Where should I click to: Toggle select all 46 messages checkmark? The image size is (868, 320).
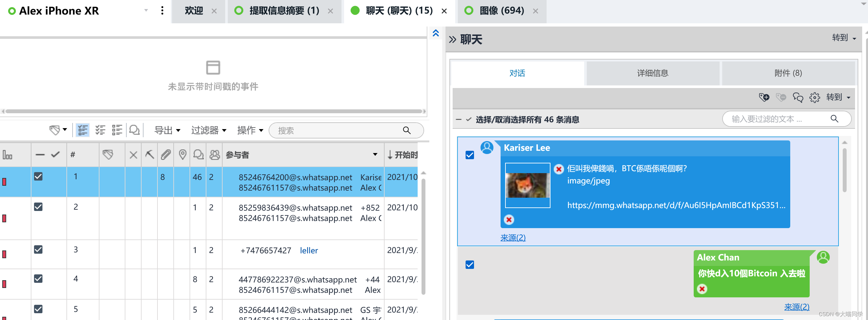point(469,119)
